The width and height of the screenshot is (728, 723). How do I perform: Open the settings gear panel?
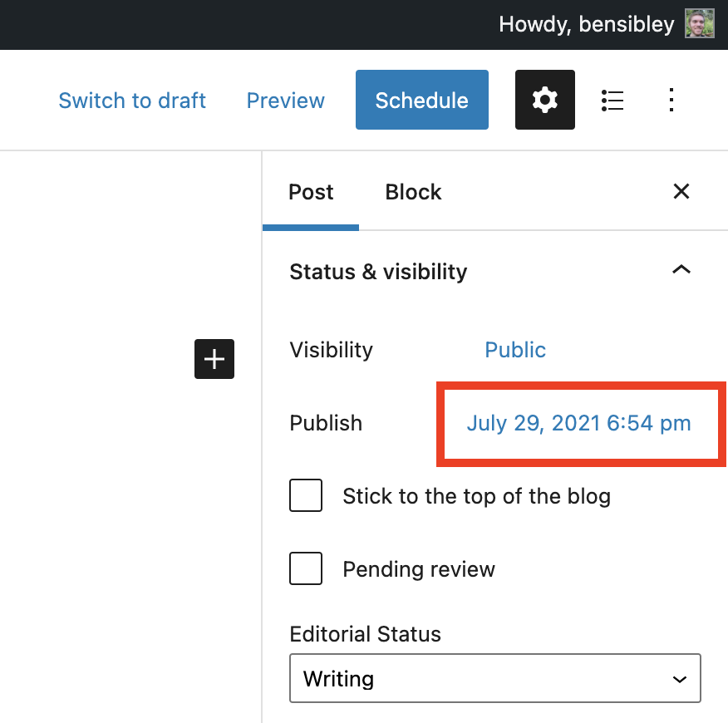[x=544, y=100]
